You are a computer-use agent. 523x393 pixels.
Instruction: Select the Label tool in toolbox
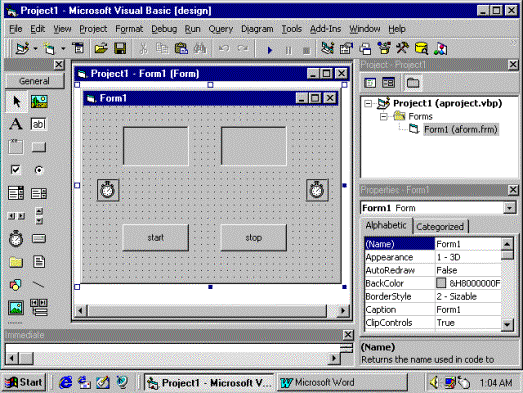click(16, 124)
